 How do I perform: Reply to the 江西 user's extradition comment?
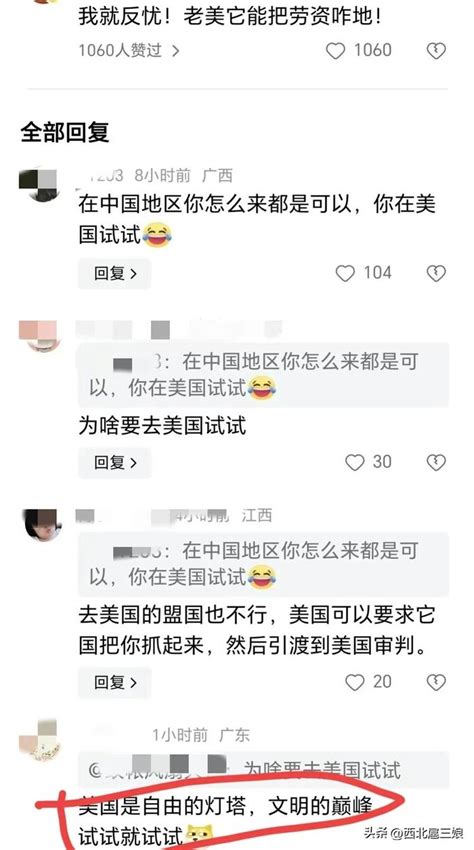(114, 682)
